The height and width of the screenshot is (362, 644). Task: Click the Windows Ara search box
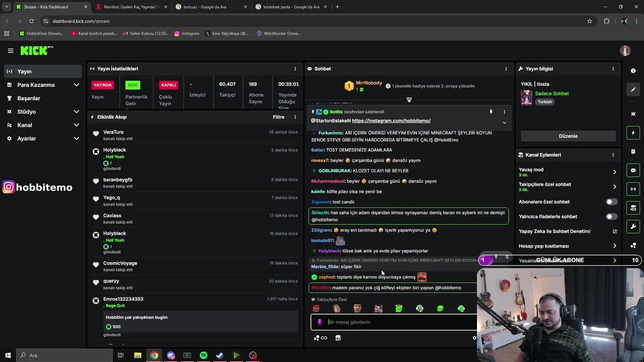65,355
